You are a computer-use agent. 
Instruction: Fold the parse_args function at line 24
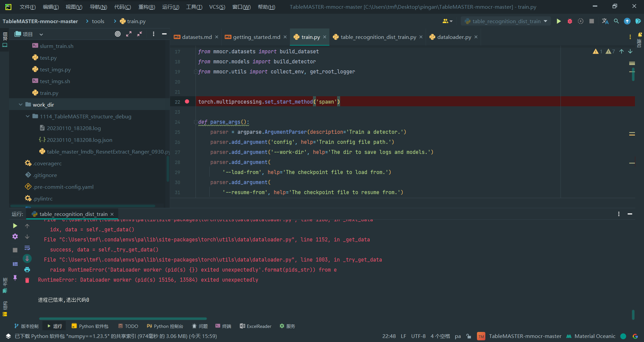click(195, 122)
